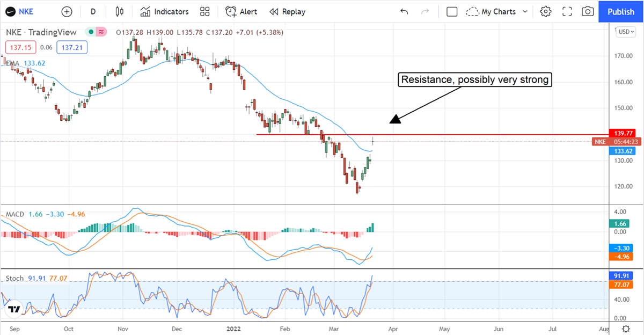Viewport: 644px width, 335px height.
Task: Open the candlestick chart type selector
Action: pyautogui.click(x=119, y=11)
